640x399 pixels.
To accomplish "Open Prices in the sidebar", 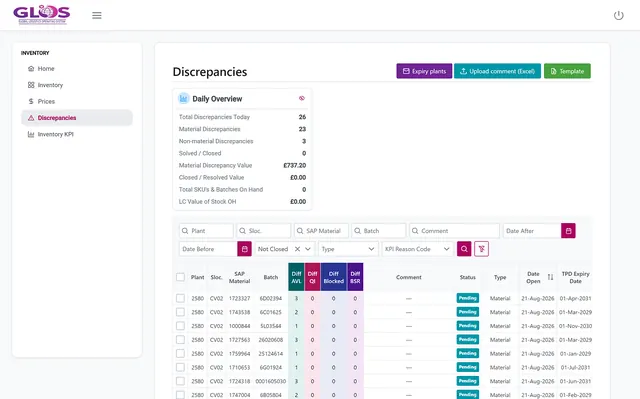I will (x=77, y=101).
